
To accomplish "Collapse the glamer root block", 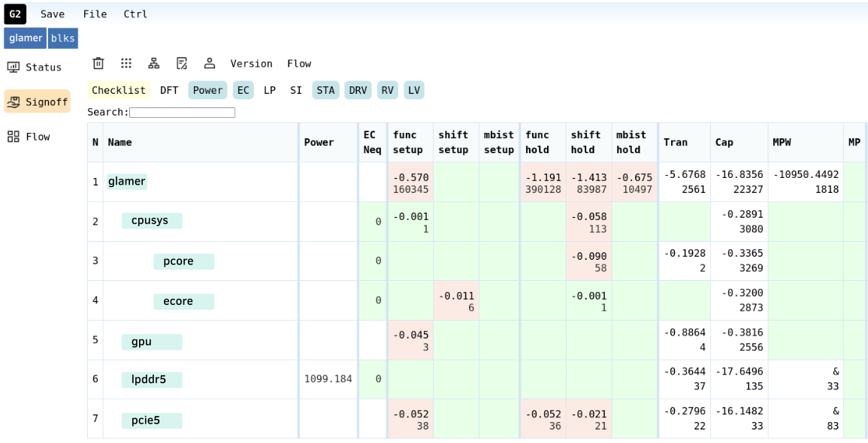I will point(126,181).
